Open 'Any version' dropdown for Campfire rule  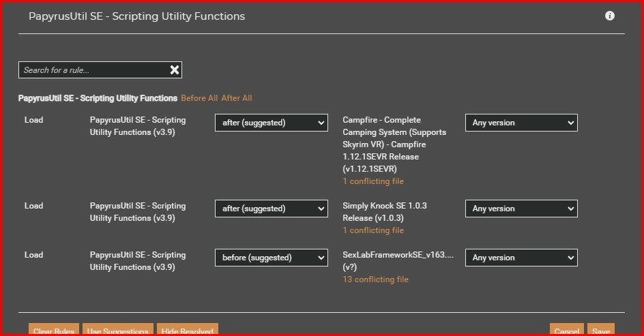click(521, 123)
